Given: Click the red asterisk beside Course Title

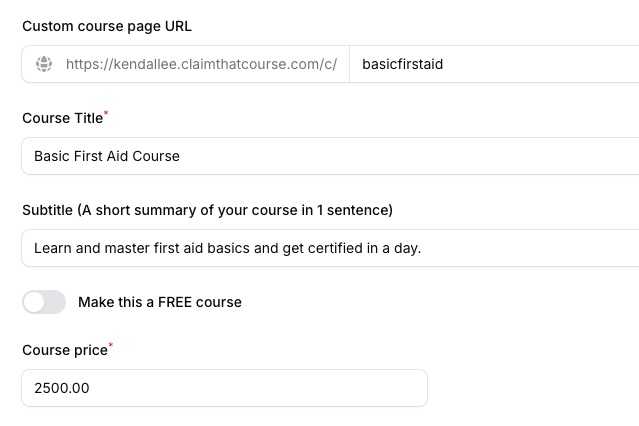Looking at the screenshot, I should pos(106,113).
